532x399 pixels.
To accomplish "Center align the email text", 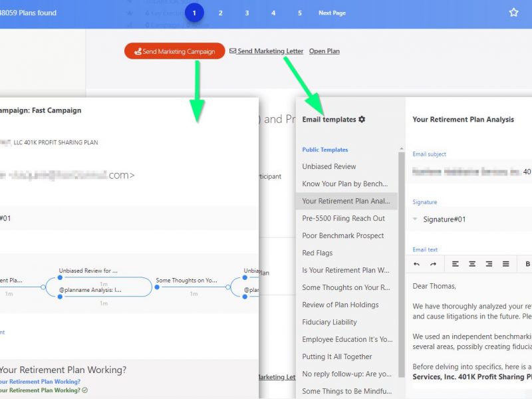I will click(472, 264).
